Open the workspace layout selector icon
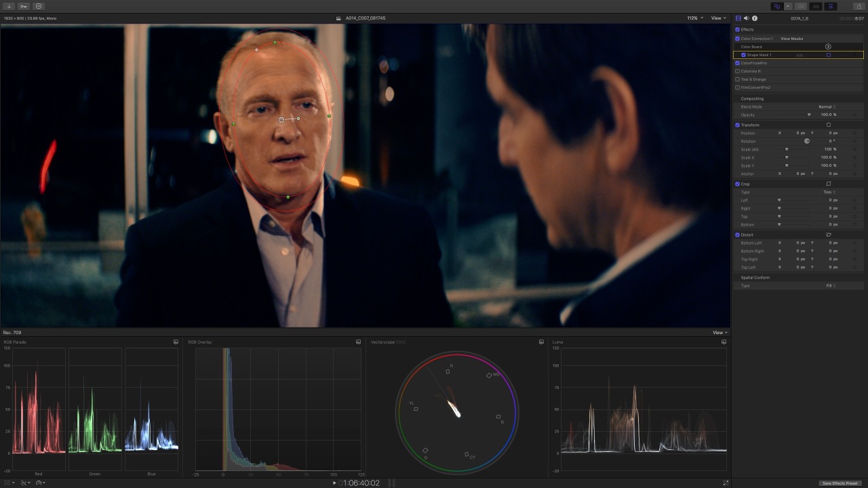Image resolution: width=868 pixels, height=488 pixels. [x=777, y=6]
